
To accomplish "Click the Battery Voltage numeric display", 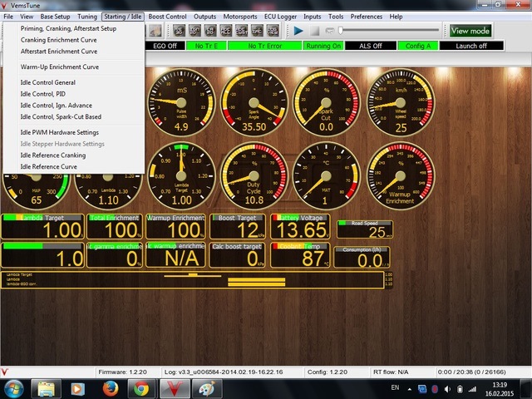I will [x=300, y=226].
